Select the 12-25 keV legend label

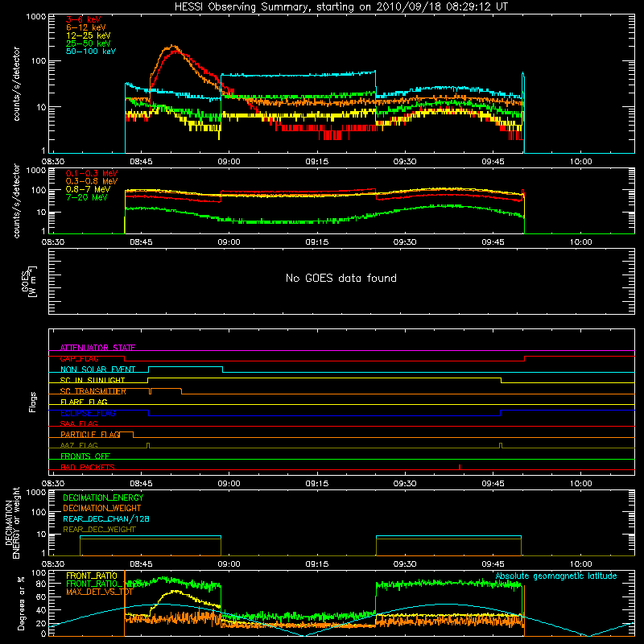click(x=89, y=35)
